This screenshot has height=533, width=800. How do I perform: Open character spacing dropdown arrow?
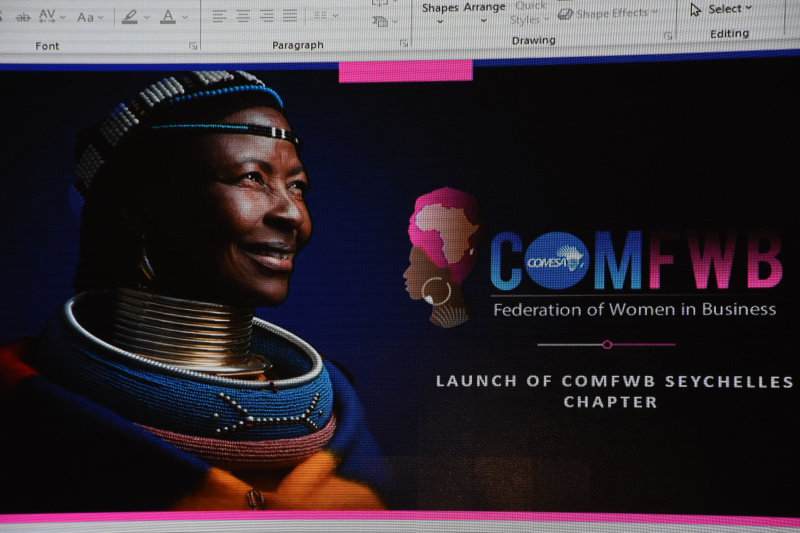(x=62, y=17)
